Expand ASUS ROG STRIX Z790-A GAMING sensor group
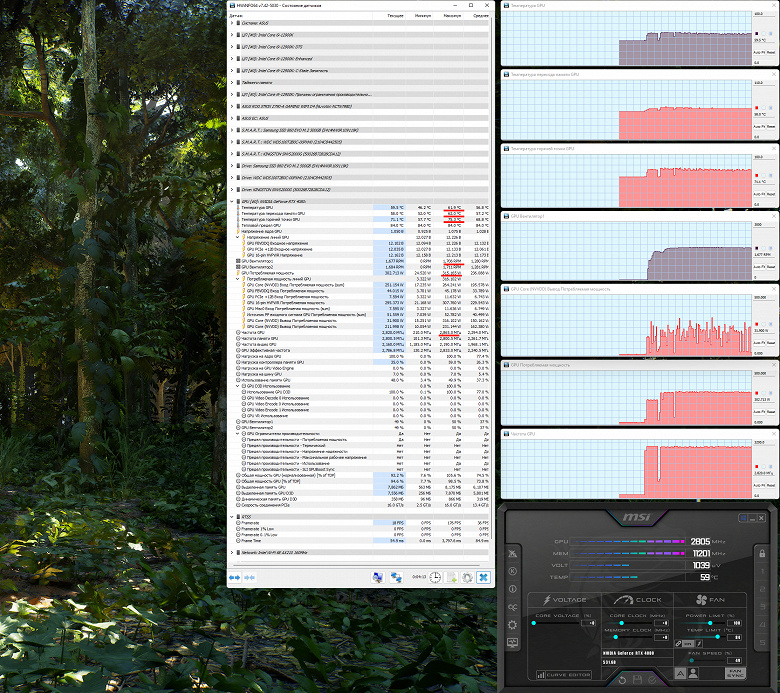This screenshot has width=780, height=693. (232, 106)
